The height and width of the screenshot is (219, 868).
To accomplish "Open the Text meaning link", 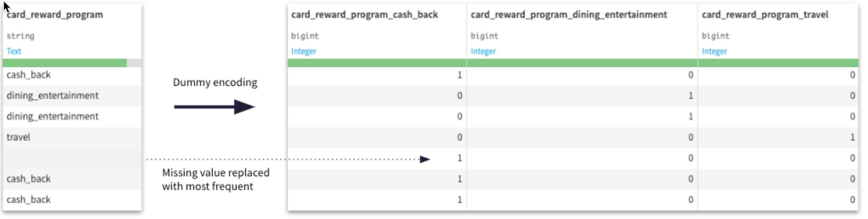I will click(x=14, y=51).
